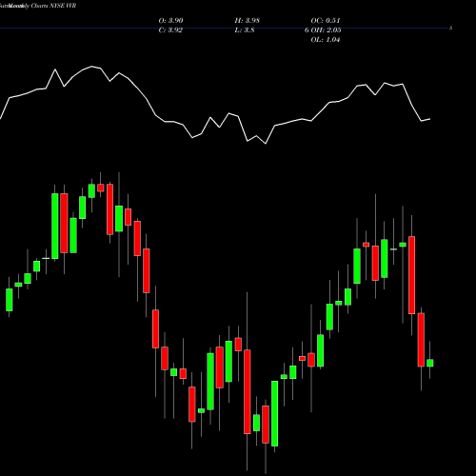The width and height of the screenshot is (476, 476).
Task: Click the 'OL: 1.04' reading
Action: click(x=326, y=40)
